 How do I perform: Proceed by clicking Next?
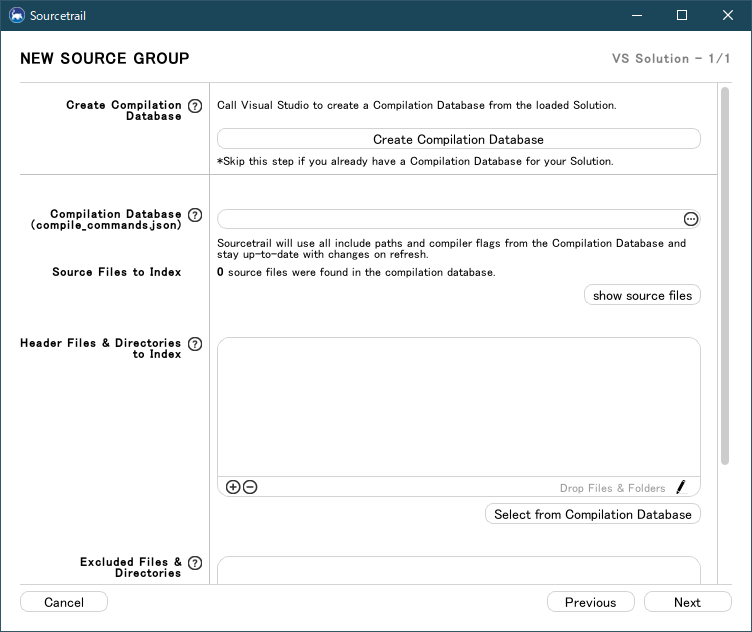click(687, 602)
